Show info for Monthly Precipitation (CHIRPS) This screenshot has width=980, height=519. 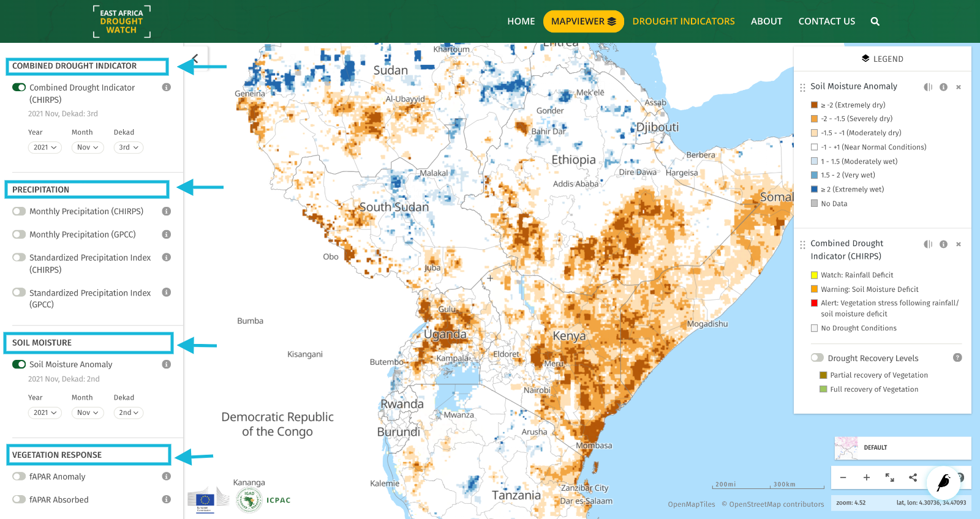click(166, 211)
